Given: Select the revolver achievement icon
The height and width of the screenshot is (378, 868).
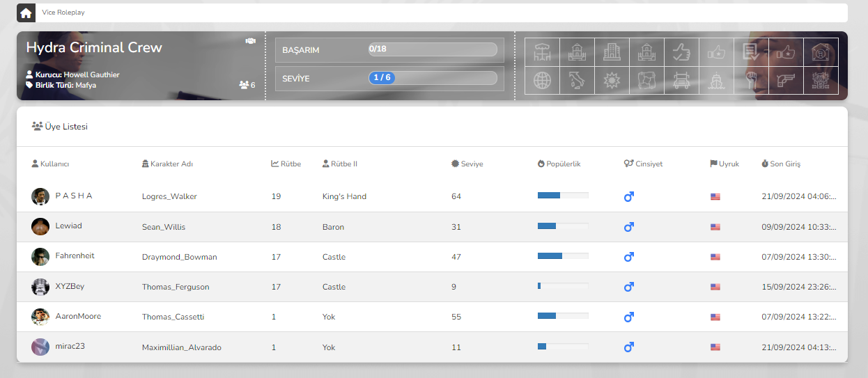Looking at the screenshot, I should [786, 80].
